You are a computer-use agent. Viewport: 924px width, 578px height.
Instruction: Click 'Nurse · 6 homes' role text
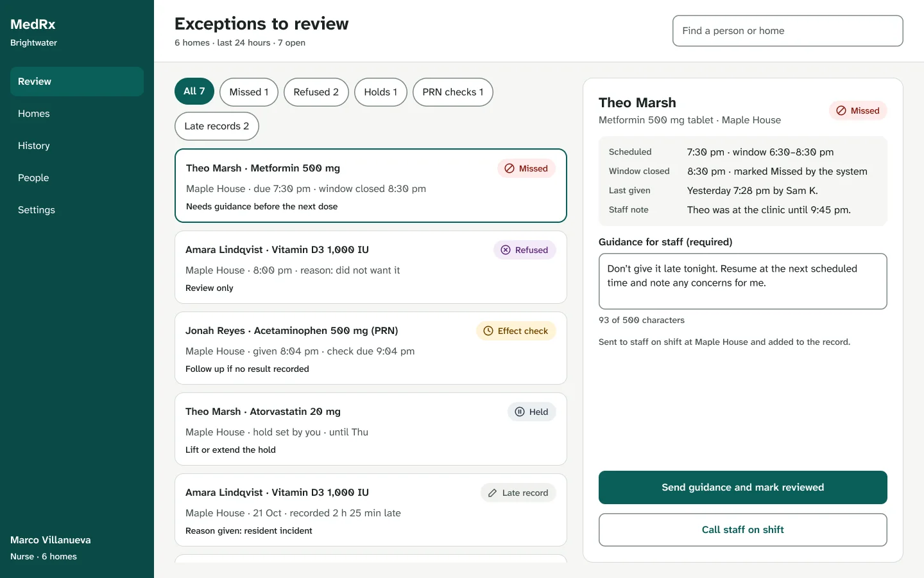click(x=44, y=557)
